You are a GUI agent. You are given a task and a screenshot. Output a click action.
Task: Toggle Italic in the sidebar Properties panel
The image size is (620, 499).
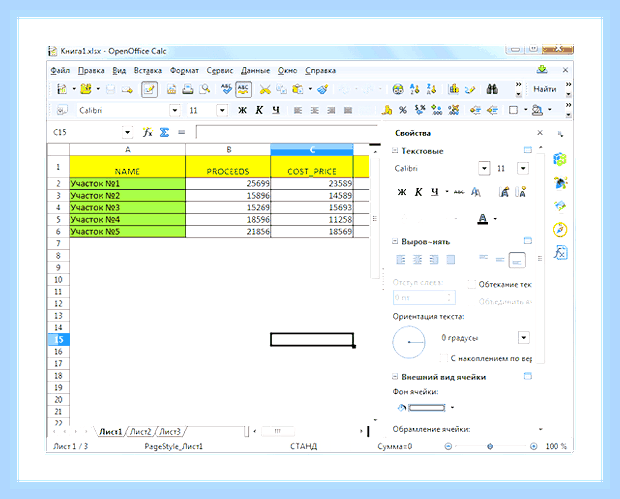click(x=418, y=192)
